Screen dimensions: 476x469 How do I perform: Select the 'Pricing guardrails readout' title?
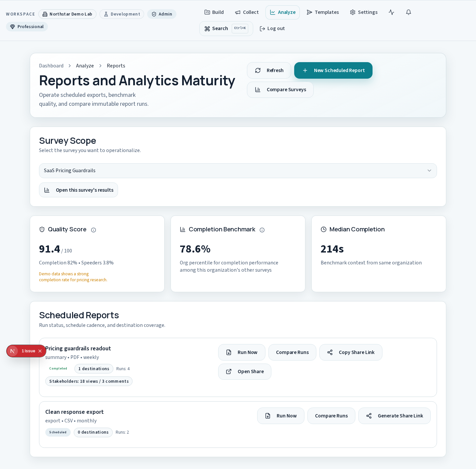[x=78, y=348]
